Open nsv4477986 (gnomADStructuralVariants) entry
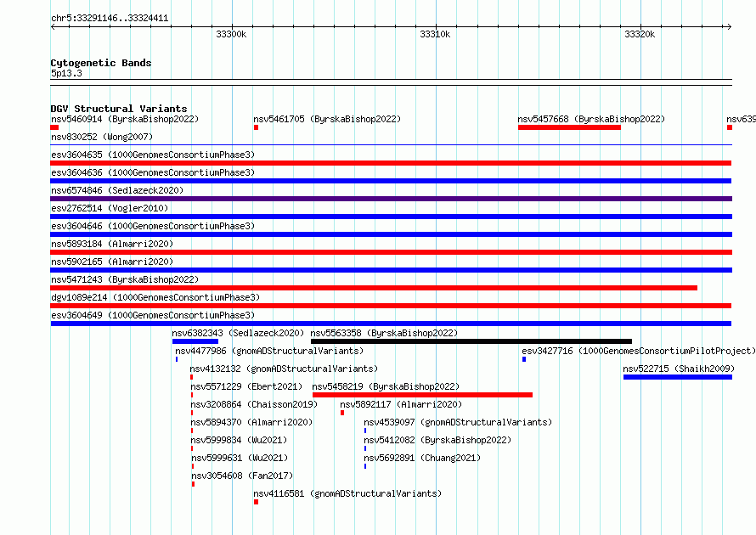Image resolution: width=756 pixels, height=535 pixels. click(269, 351)
